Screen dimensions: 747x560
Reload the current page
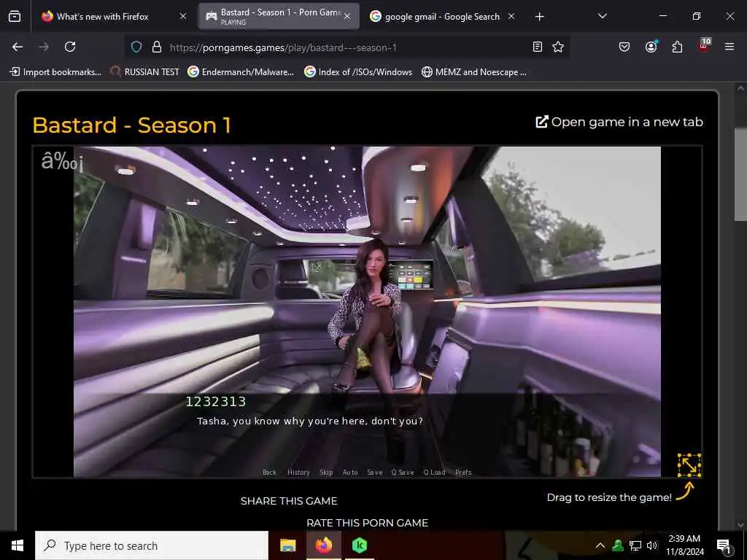click(70, 47)
